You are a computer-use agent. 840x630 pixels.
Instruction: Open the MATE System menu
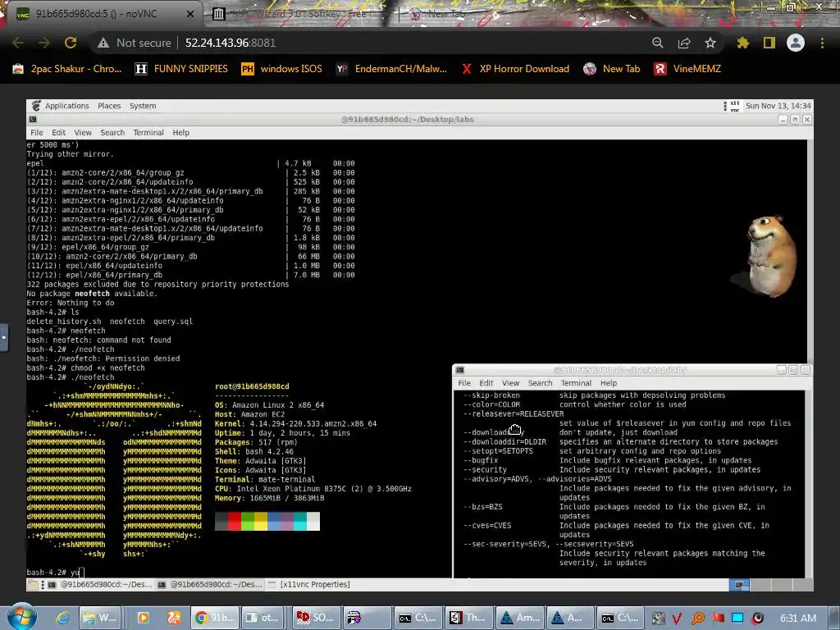(x=143, y=106)
